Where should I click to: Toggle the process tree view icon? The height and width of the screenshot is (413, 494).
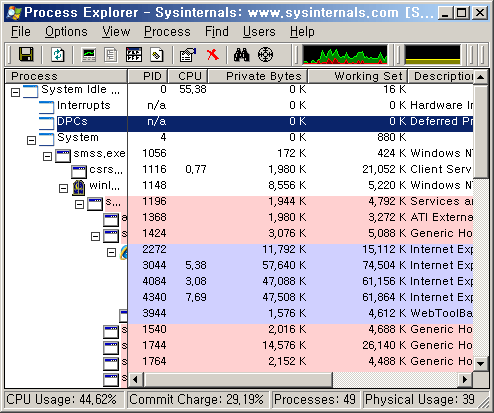110,55
